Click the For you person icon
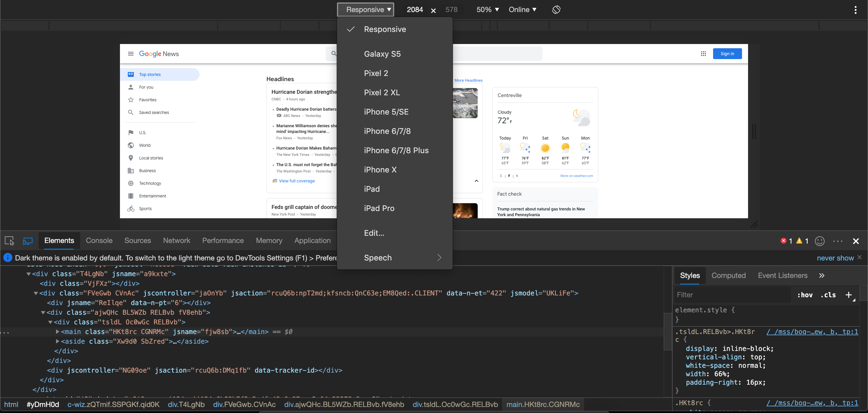The height and width of the screenshot is (413, 868). tap(131, 87)
